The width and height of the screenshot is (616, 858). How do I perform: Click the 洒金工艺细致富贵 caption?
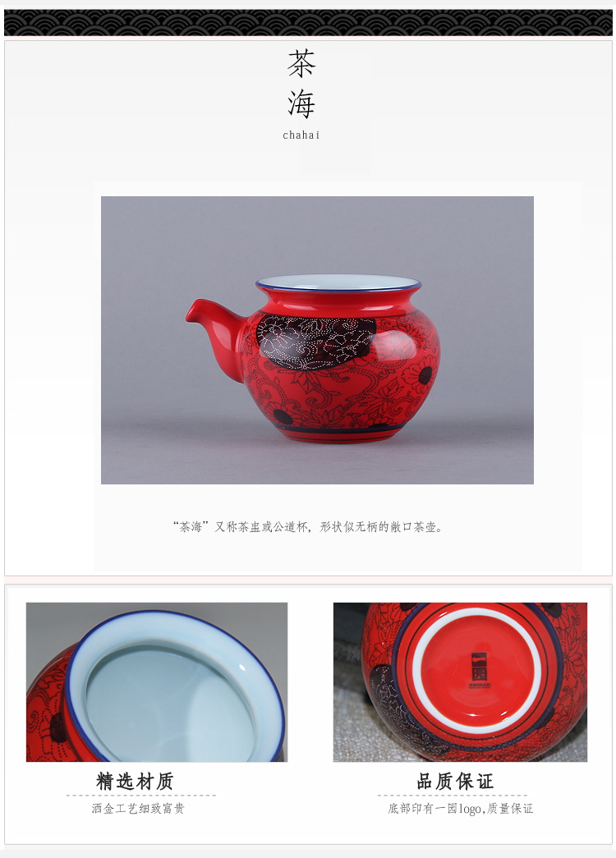click(x=138, y=808)
